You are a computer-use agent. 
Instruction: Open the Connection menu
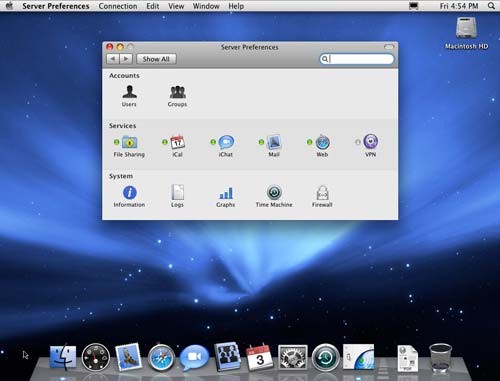click(x=118, y=6)
